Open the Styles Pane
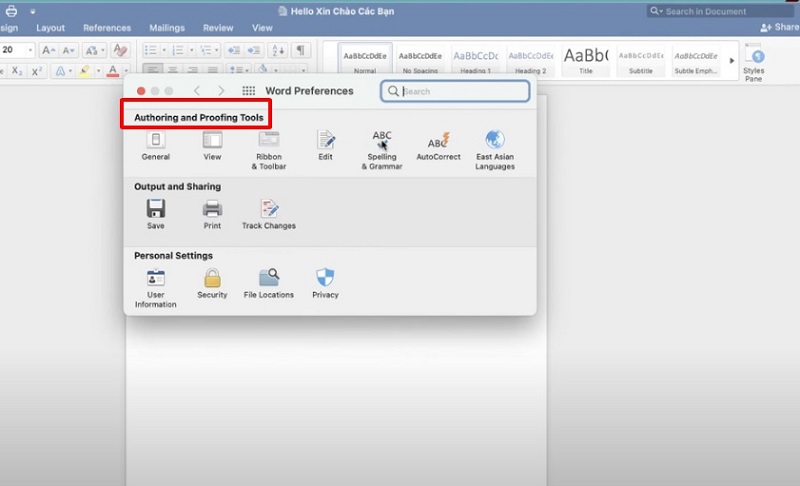 pyautogui.click(x=754, y=62)
